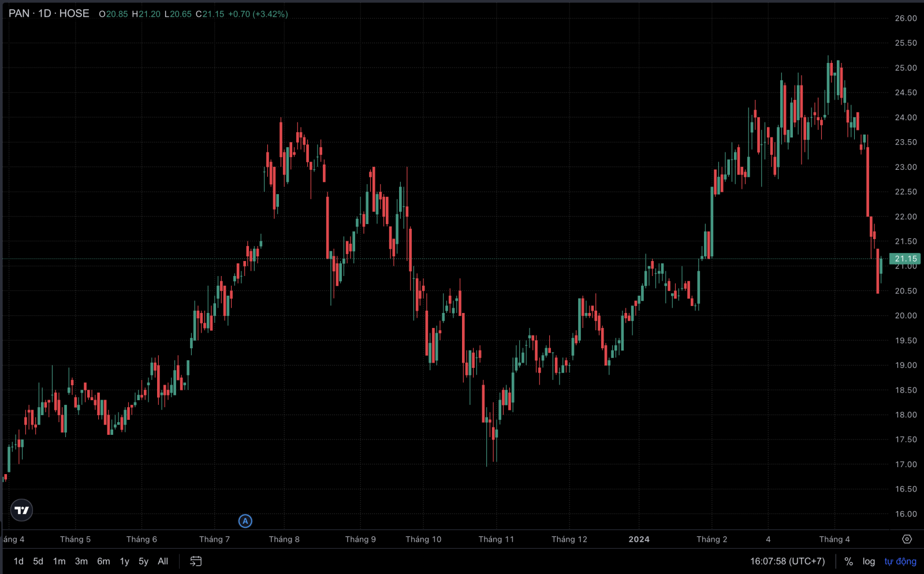Open the go-to-date calendar icon

[x=196, y=561]
